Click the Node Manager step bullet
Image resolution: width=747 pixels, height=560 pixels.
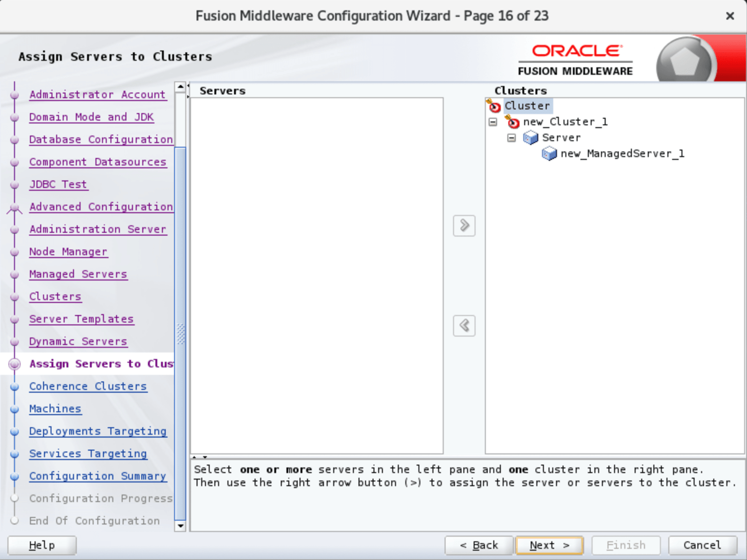coord(15,252)
